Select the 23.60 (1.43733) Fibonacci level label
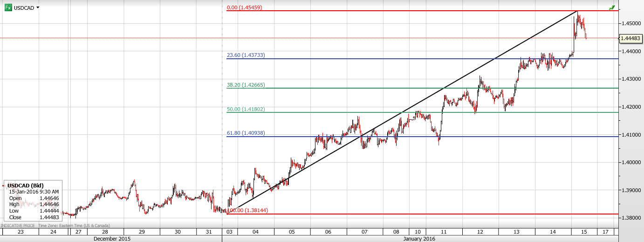Image resolution: width=644 pixels, height=242 pixels. click(x=246, y=55)
